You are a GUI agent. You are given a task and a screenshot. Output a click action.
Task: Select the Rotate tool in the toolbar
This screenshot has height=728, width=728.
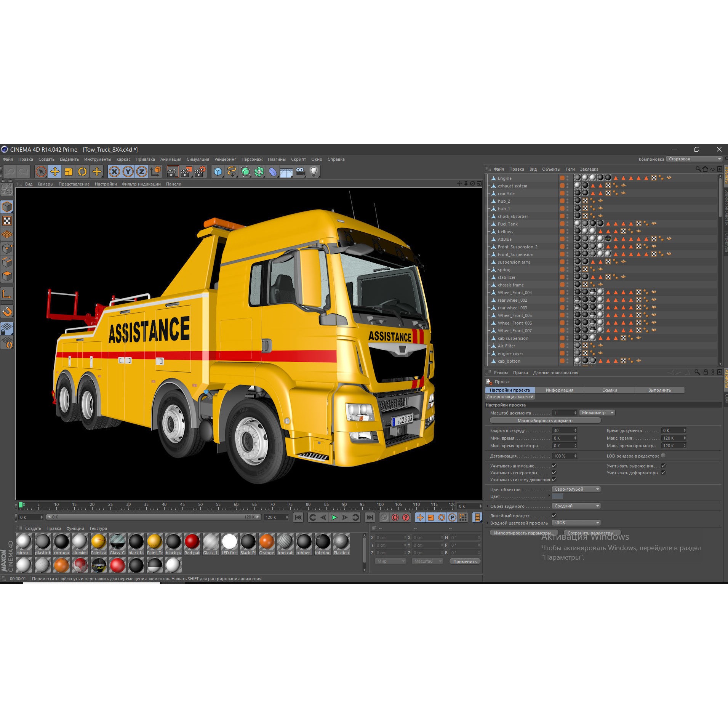coord(83,172)
